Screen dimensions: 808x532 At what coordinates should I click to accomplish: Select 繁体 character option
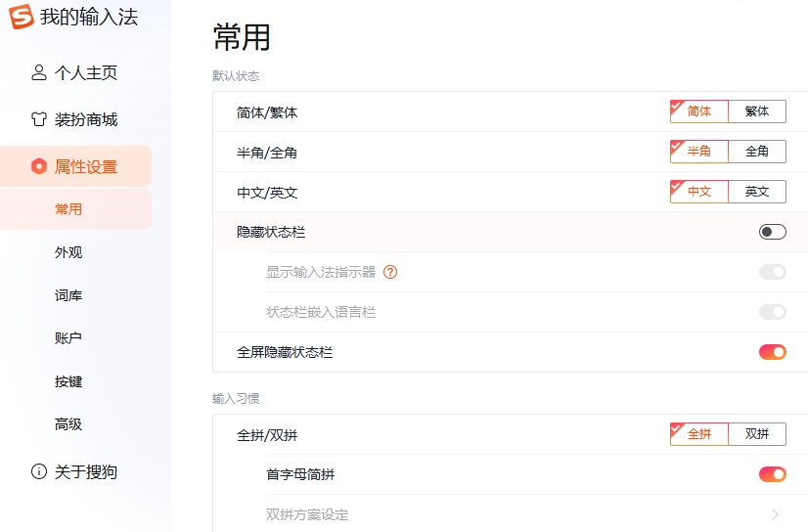click(757, 111)
